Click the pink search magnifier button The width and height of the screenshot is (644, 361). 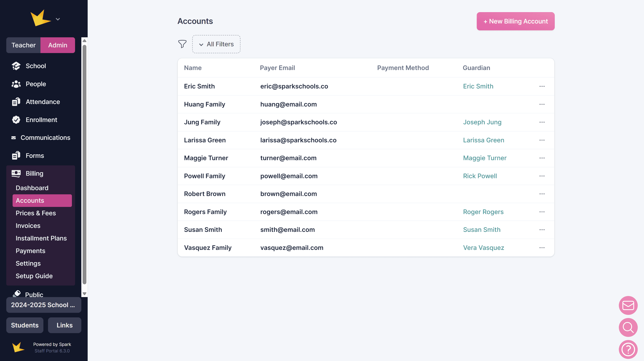click(628, 327)
